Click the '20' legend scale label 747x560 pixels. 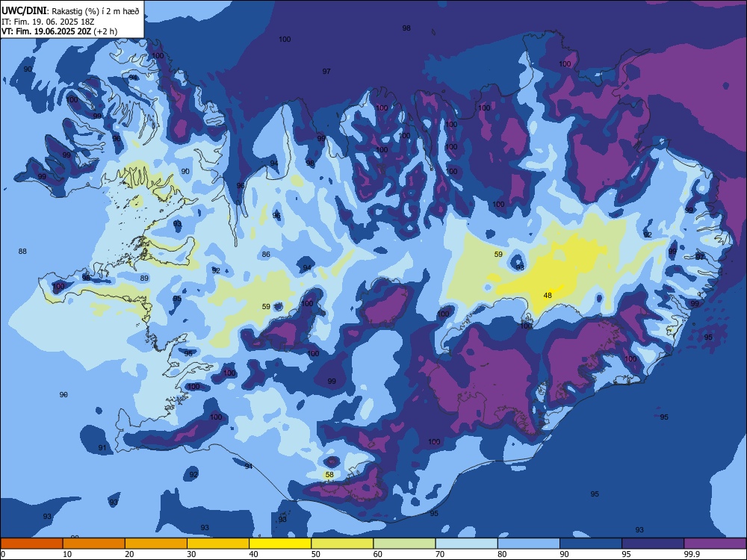tap(129, 554)
